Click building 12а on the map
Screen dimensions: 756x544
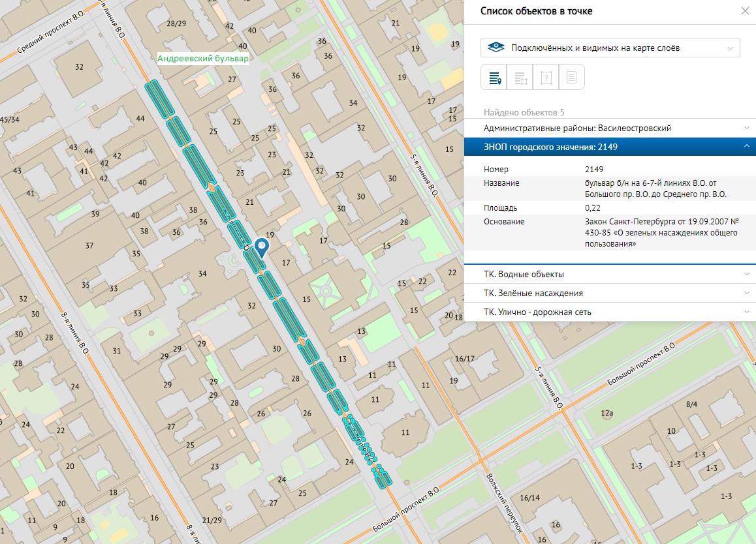[607, 413]
